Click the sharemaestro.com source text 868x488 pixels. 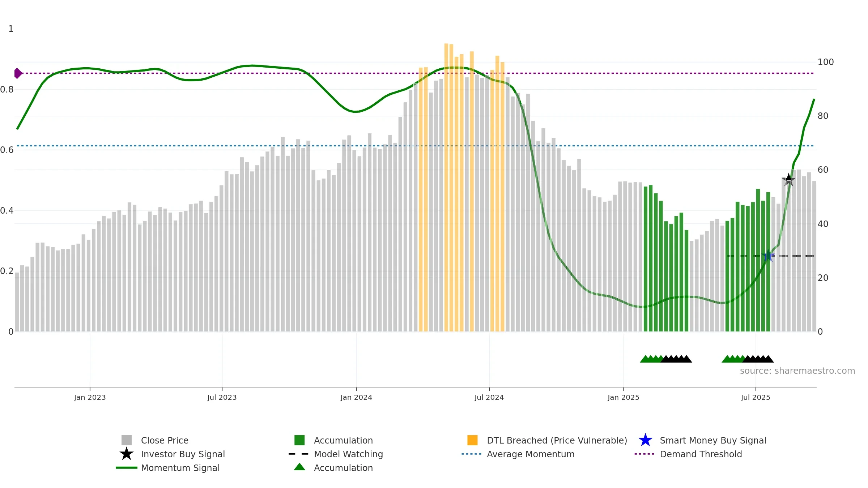pyautogui.click(x=797, y=371)
